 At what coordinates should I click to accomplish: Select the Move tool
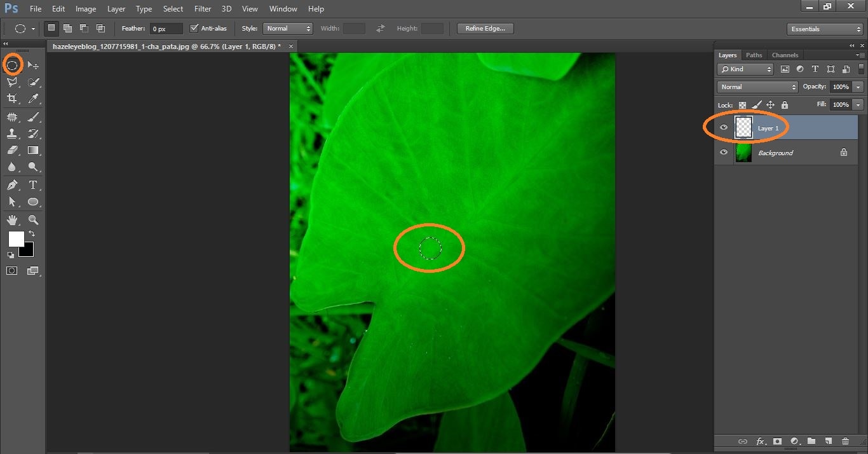(33, 64)
